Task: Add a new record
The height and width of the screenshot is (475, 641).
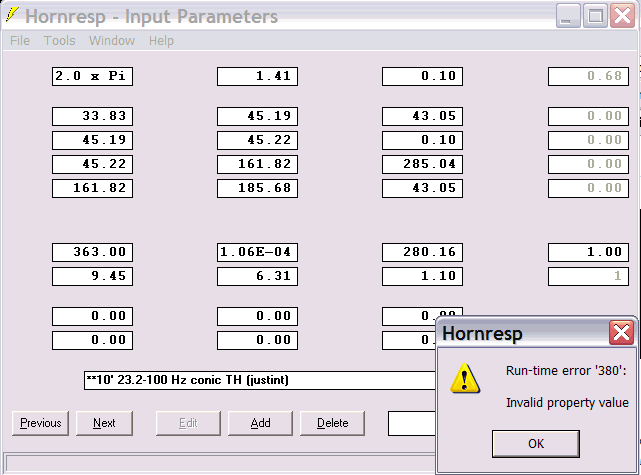Action: click(260, 423)
